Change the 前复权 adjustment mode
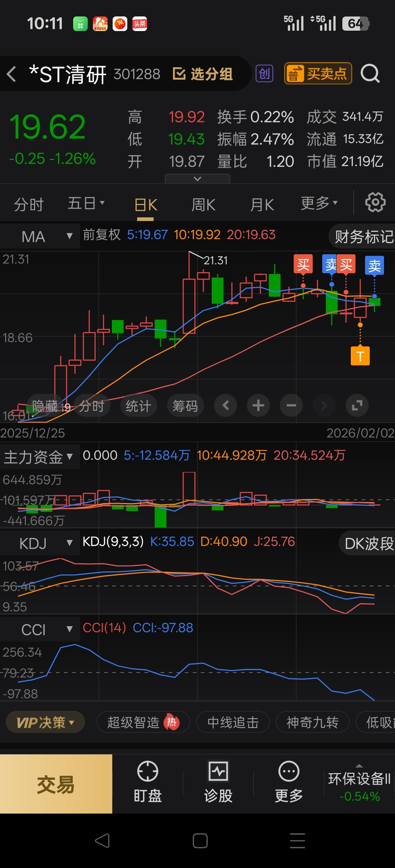The height and width of the screenshot is (868, 395). 102,235
